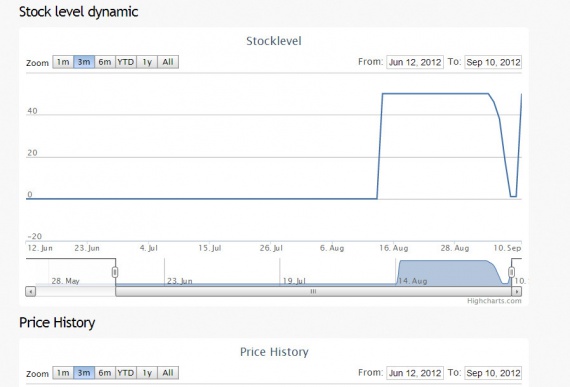Select 1m zoom on Price History chart
Image resolution: width=570 pixels, height=387 pixels.
click(63, 373)
